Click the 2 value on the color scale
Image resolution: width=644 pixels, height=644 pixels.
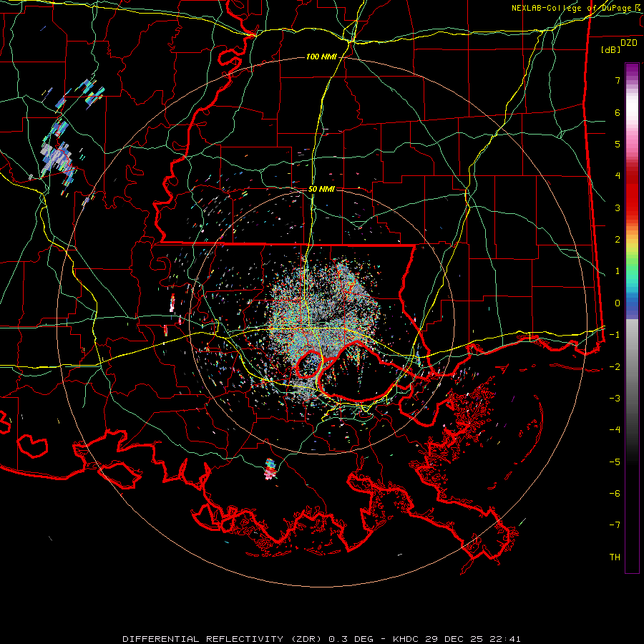coord(618,240)
